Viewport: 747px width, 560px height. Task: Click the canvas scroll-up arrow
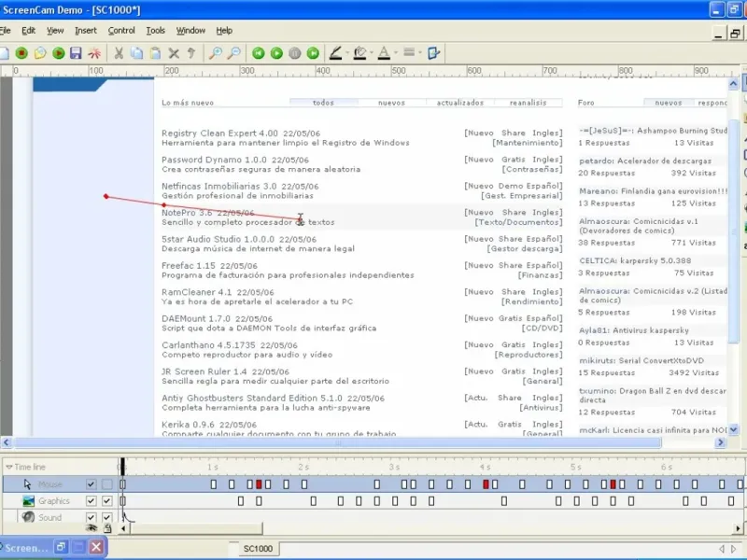coord(733,84)
